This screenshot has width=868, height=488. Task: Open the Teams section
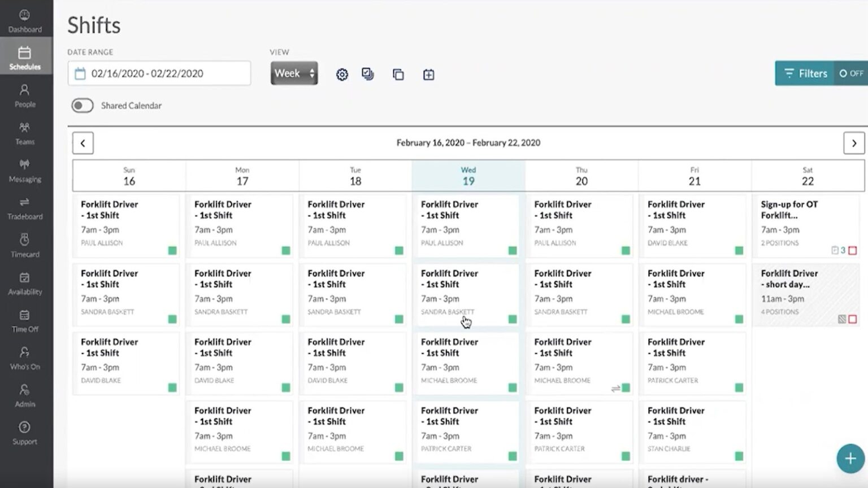coord(24,133)
